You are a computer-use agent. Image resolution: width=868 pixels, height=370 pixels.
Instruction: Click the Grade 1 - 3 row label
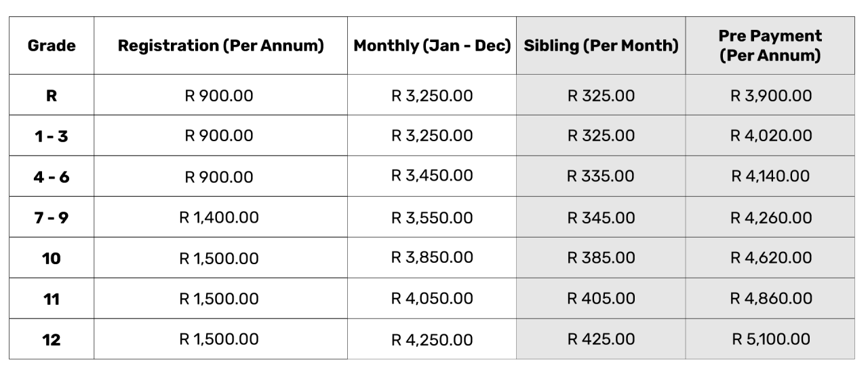click(x=52, y=136)
